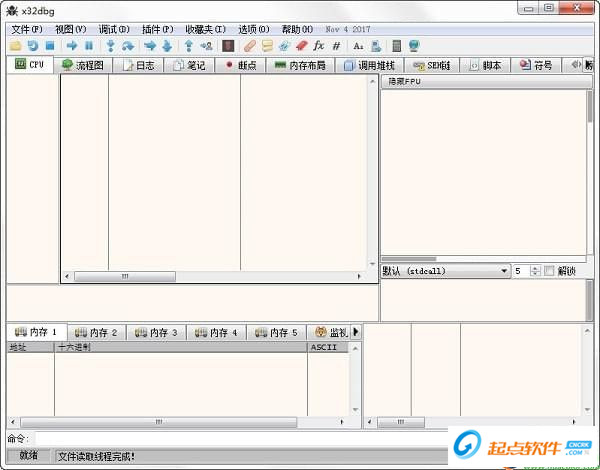Switch to the 符号 tab
This screenshot has width=600, height=470.
pyautogui.click(x=536, y=65)
